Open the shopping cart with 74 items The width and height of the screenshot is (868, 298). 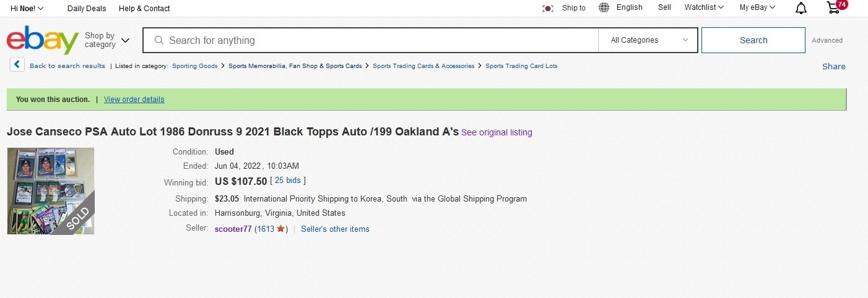pos(836,7)
